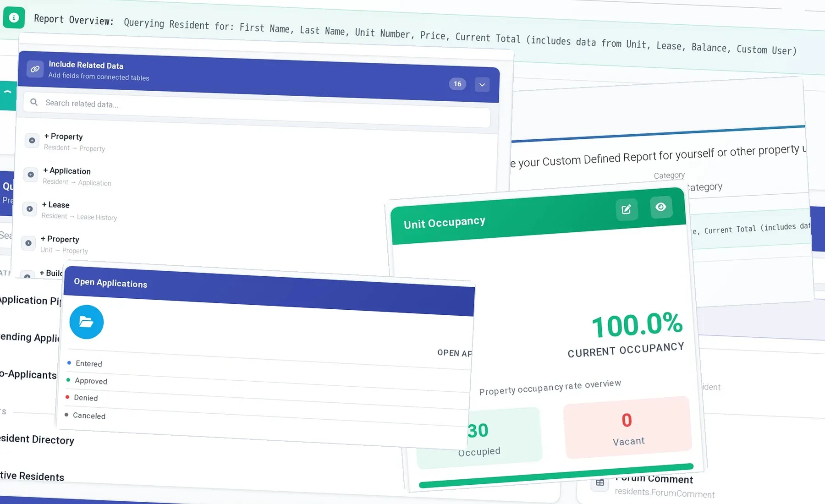The height and width of the screenshot is (504, 825).
Task: Add Lease via Resident → Lease History plus icon
Action: (x=29, y=209)
